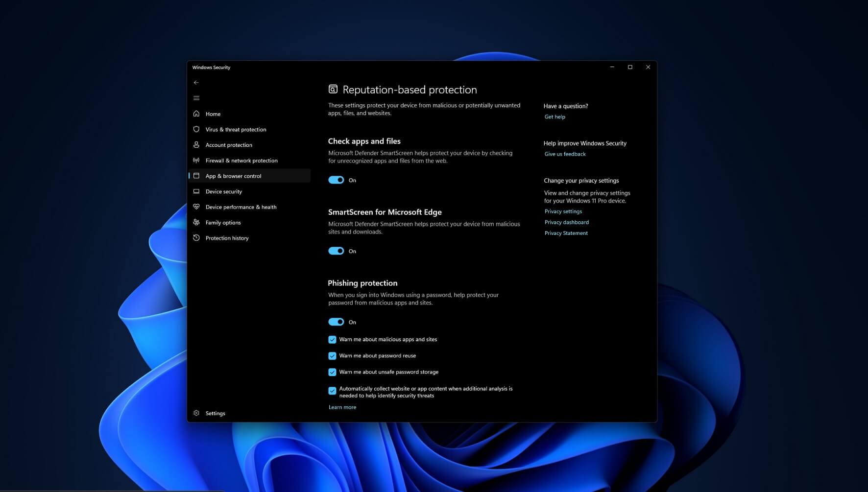
Task: Click the back arrow to return
Action: tap(196, 82)
